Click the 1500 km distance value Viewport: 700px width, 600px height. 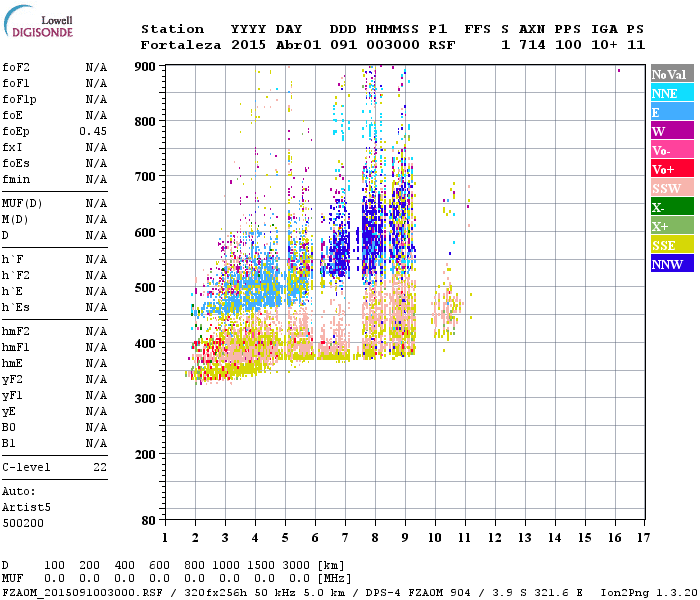coord(261,565)
